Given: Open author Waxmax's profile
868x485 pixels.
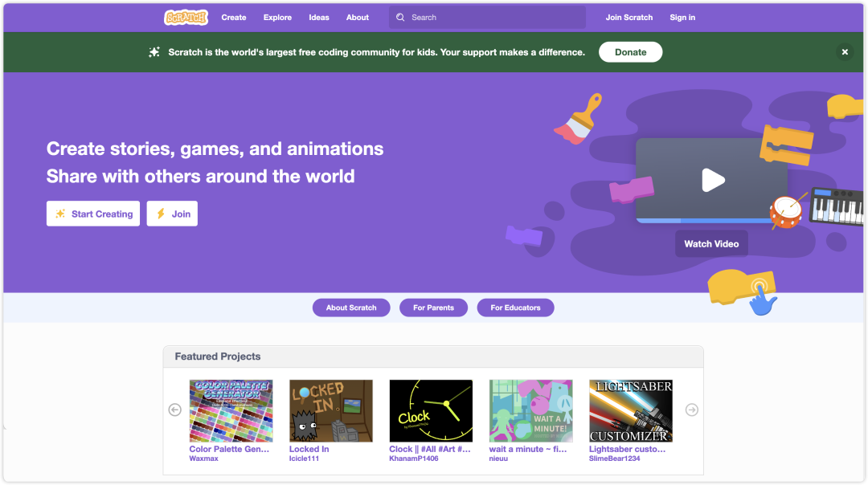Looking at the screenshot, I should pyautogui.click(x=203, y=459).
